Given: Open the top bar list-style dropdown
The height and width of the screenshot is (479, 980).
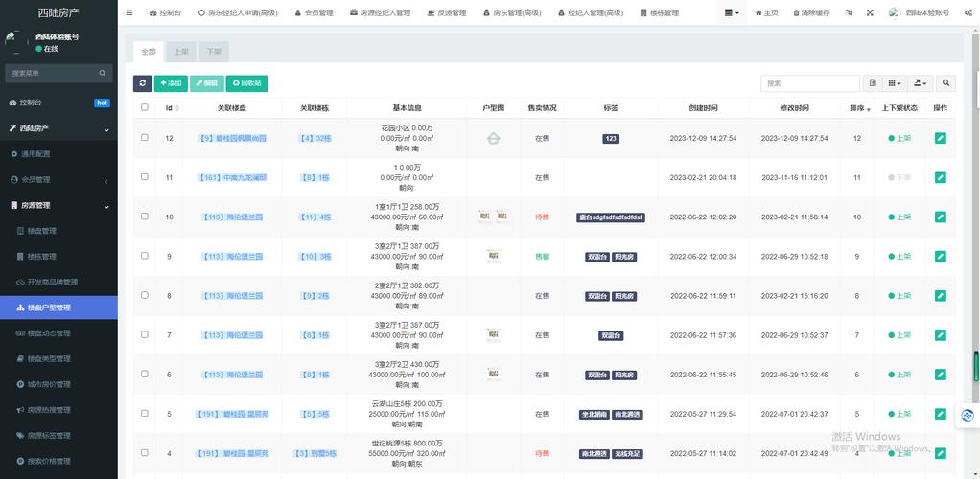Looking at the screenshot, I should tap(732, 12).
